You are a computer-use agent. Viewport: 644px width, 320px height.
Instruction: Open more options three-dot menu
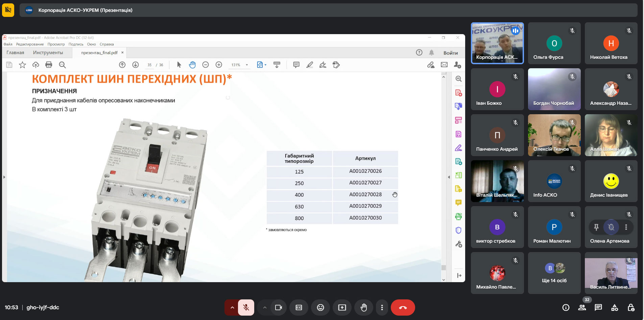(382, 307)
